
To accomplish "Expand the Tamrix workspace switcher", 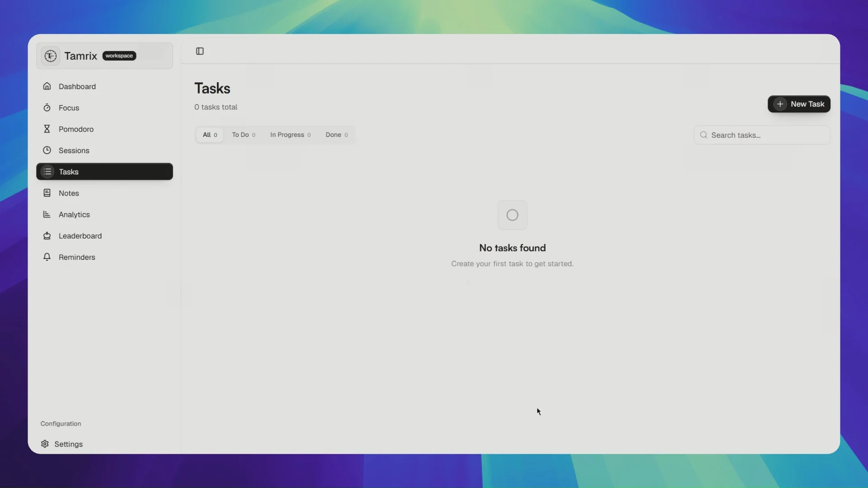I will (104, 56).
